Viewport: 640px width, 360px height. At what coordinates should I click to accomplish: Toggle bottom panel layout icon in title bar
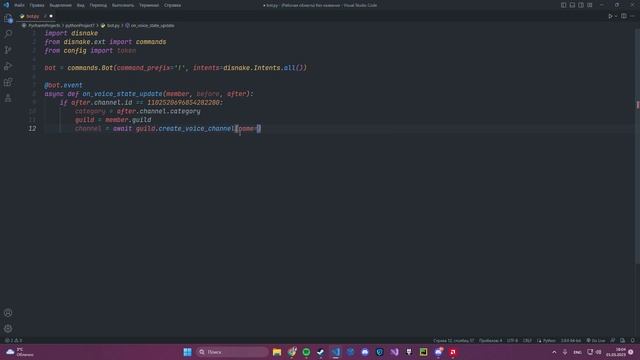(572, 5)
